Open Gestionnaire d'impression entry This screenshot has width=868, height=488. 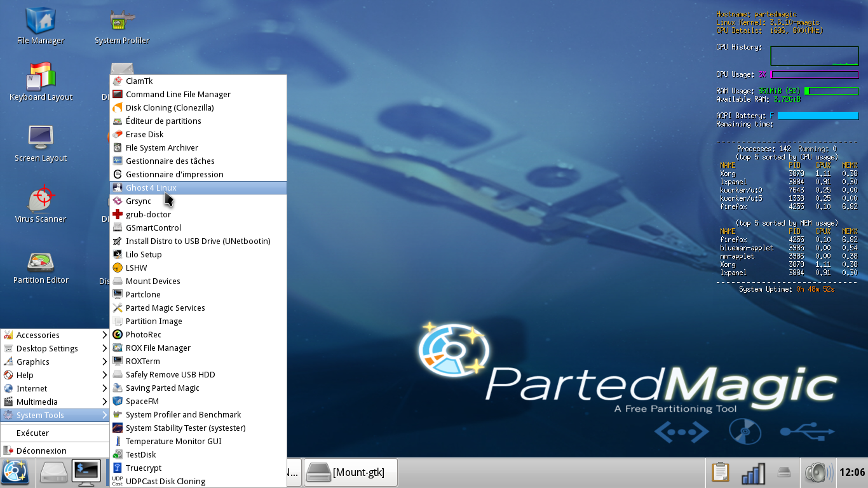[198, 174]
